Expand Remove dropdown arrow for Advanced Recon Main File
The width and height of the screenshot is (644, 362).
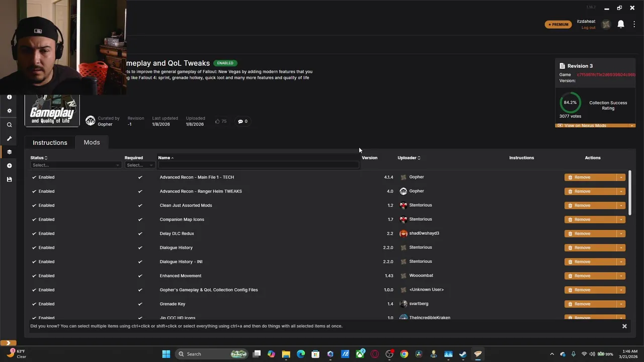tap(621, 177)
